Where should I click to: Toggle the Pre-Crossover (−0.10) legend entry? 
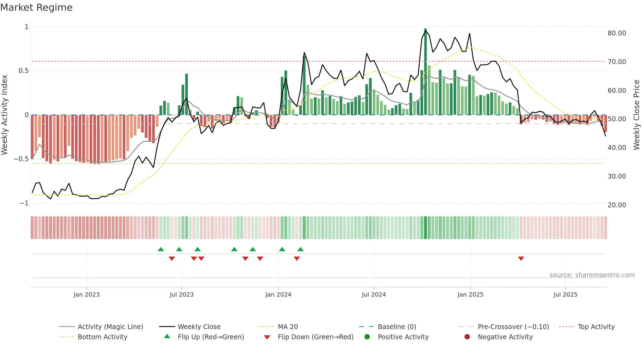point(504,327)
